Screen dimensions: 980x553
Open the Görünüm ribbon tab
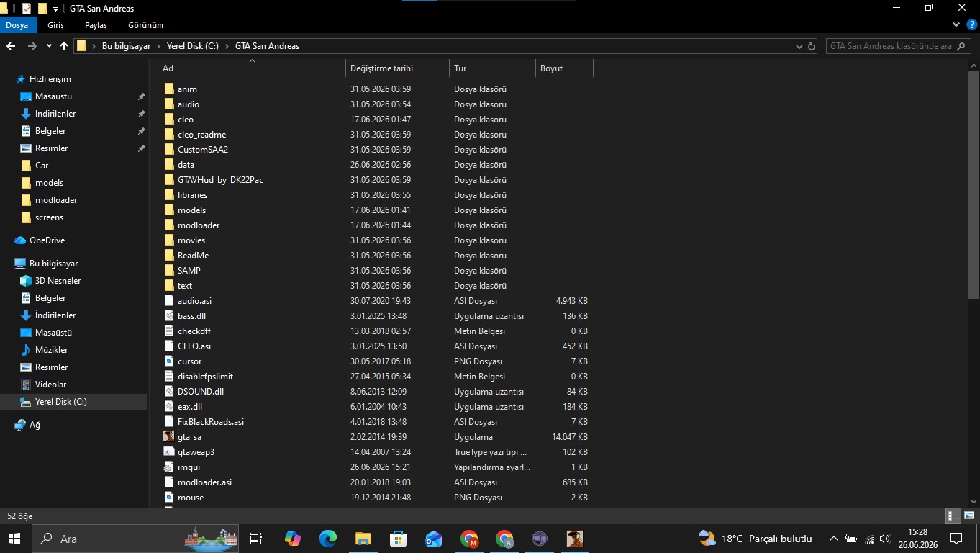145,25
